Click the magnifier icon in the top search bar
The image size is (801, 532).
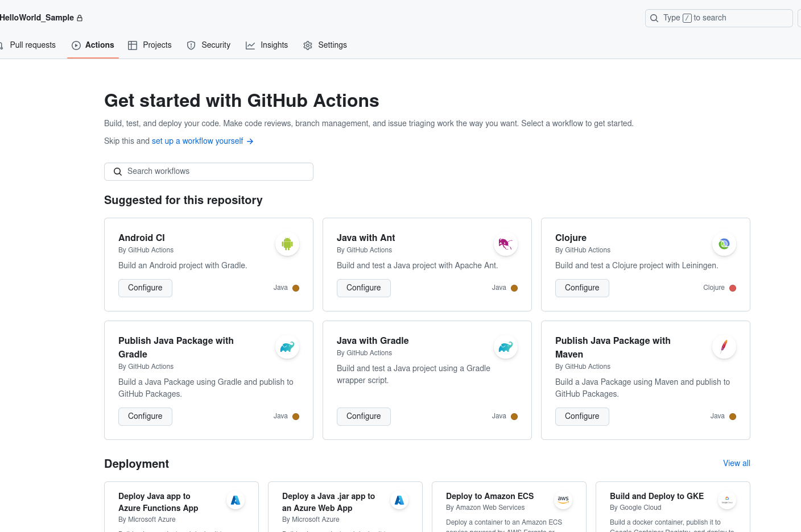(654, 18)
